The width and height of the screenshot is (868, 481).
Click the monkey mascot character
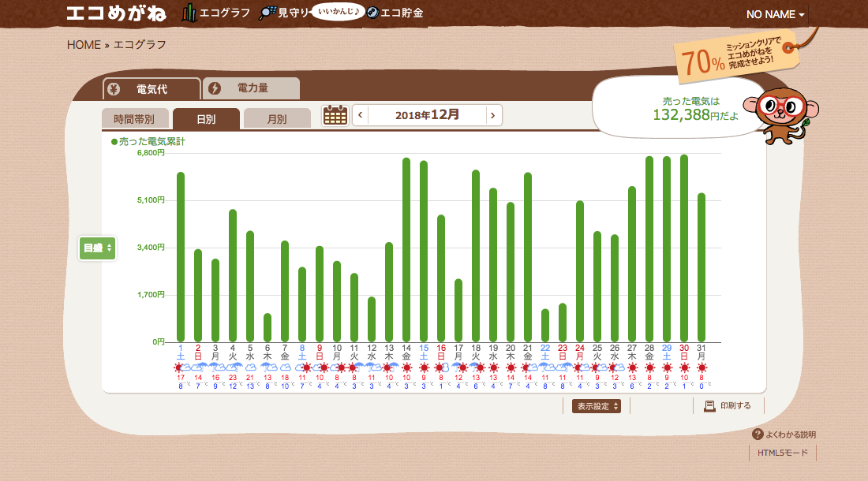[782, 115]
